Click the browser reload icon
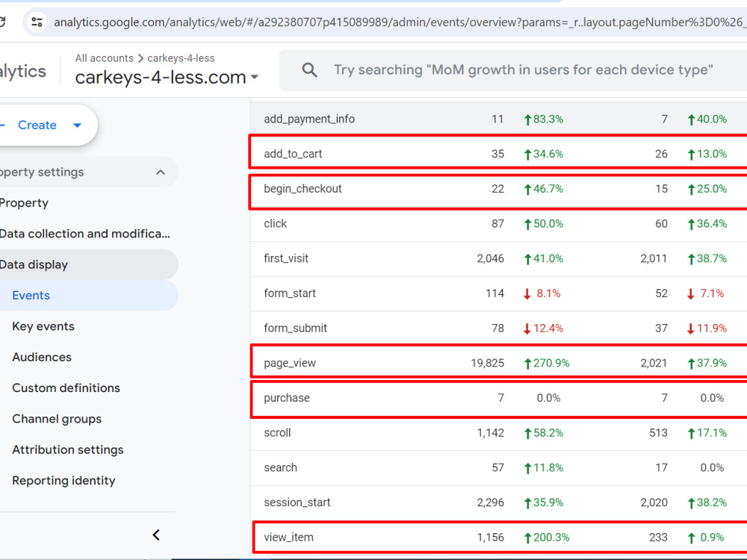 [x=2, y=22]
